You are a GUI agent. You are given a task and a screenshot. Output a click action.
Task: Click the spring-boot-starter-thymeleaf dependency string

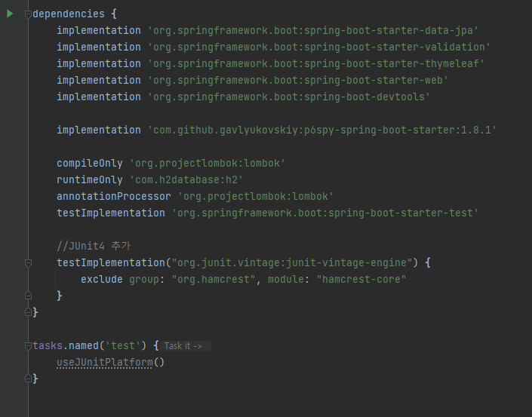315,63
